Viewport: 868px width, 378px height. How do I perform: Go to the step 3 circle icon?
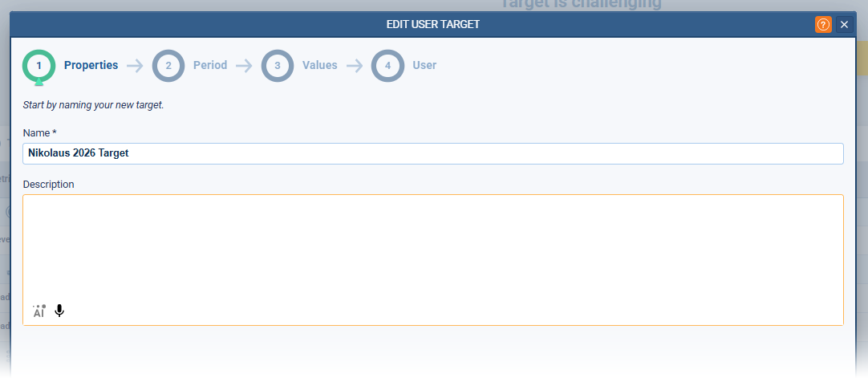pyautogui.click(x=278, y=66)
